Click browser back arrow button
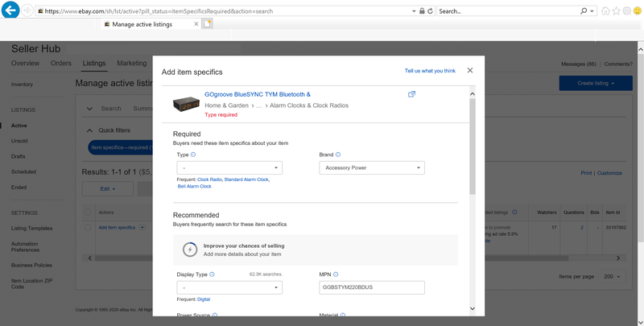The height and width of the screenshot is (326, 644). click(x=10, y=10)
